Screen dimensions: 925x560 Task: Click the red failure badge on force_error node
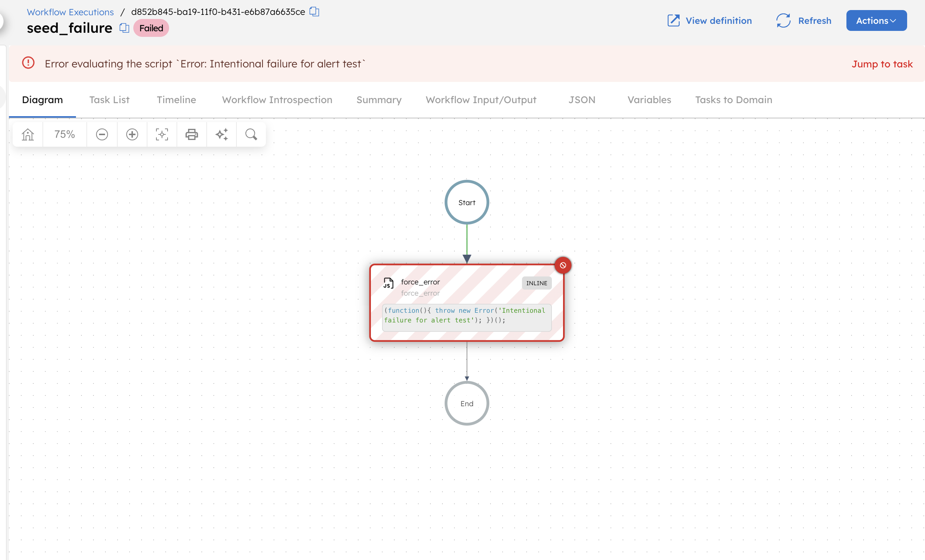tap(563, 265)
